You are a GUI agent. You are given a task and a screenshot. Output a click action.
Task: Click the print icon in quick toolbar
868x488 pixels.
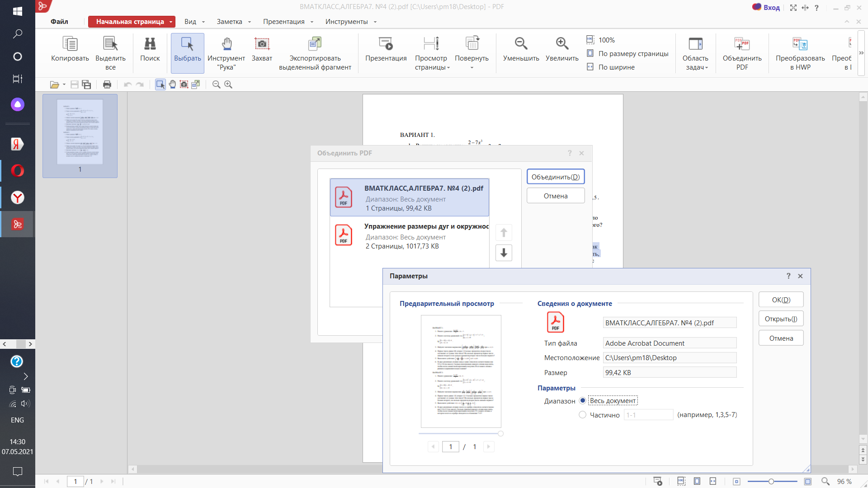107,84
